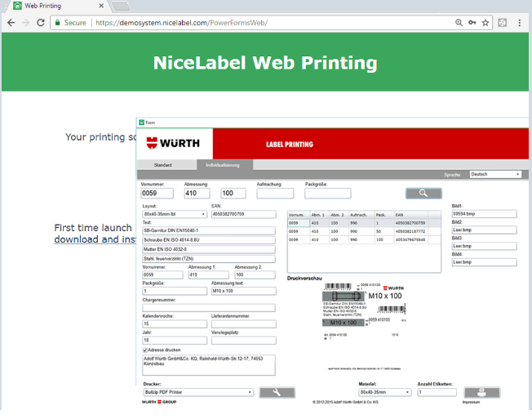
Task: Click the label print preview image
Action: point(364,326)
